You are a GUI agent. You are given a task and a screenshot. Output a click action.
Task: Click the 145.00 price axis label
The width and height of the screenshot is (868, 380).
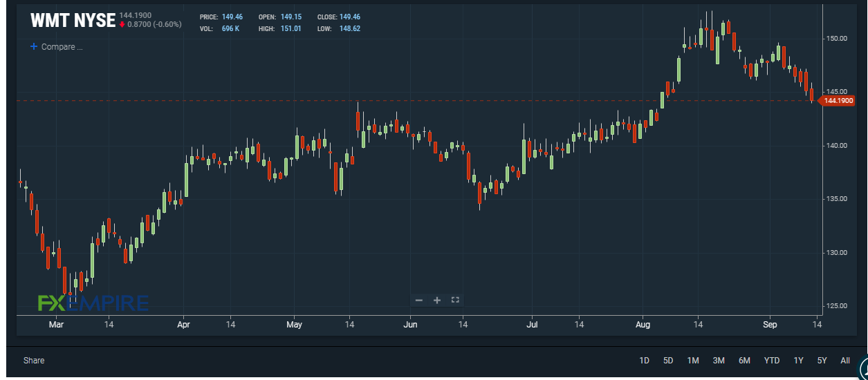[x=838, y=92]
